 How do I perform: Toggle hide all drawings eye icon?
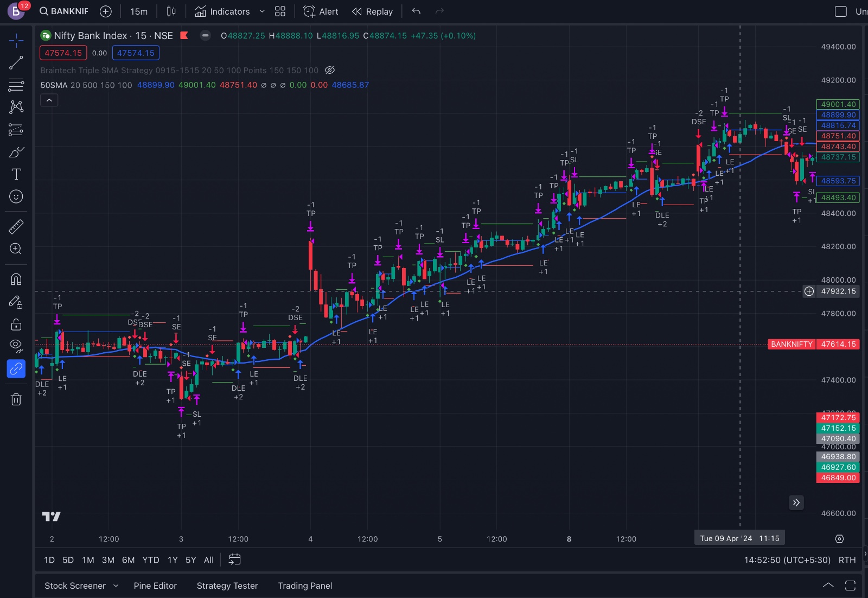16,346
